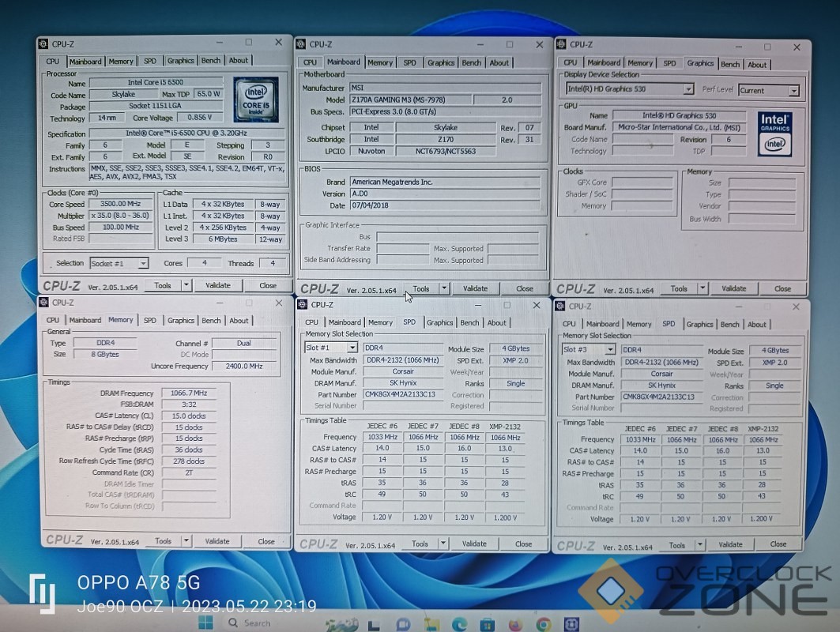The height and width of the screenshot is (632, 840).
Task: Click the DRAM Frequency 1066.7 MHz value
Action: tap(189, 393)
